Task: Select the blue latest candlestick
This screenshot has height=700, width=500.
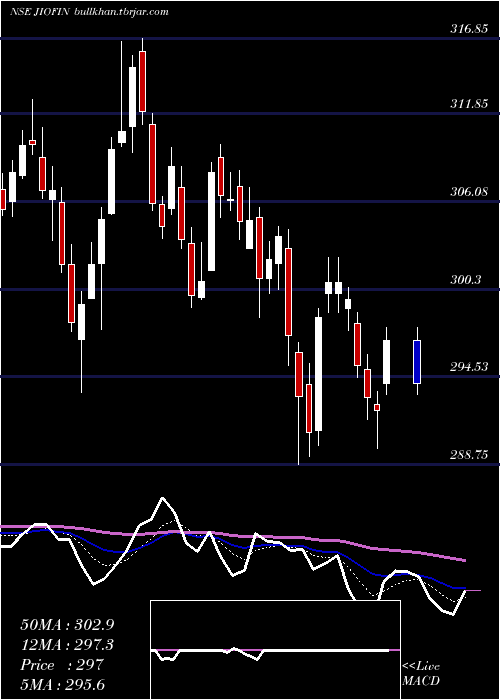Action: (x=417, y=361)
